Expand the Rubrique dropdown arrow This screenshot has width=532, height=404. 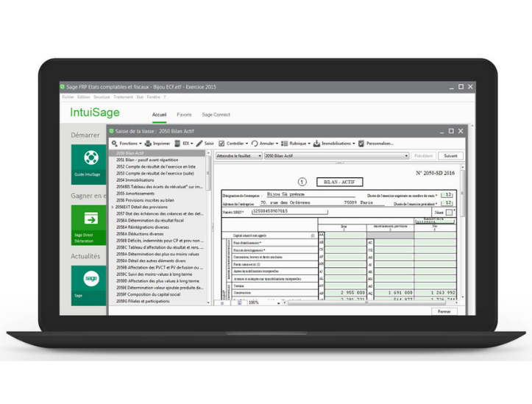tap(309, 143)
